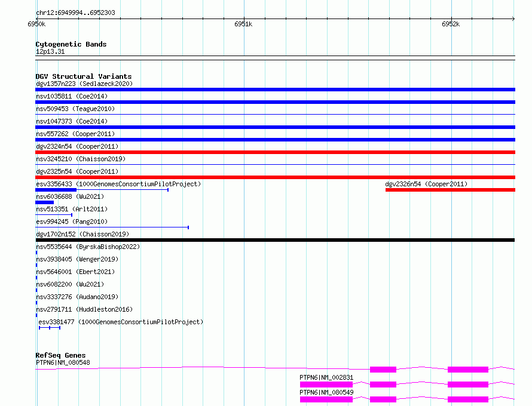
Task: Open transcript PTPN6|NM_080548 label
Action: (x=63, y=362)
